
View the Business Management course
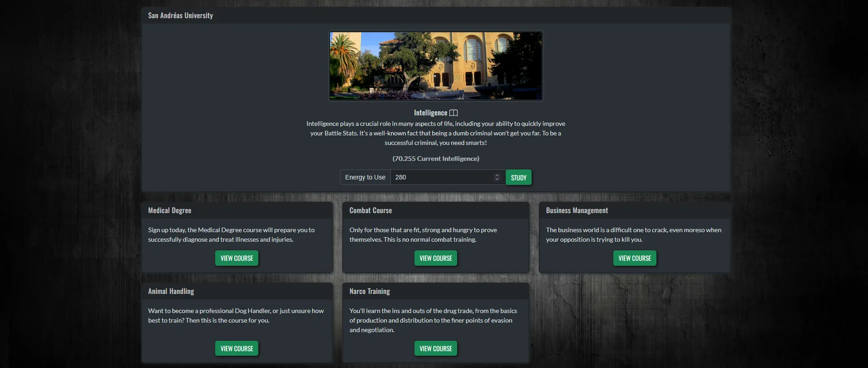tap(634, 258)
